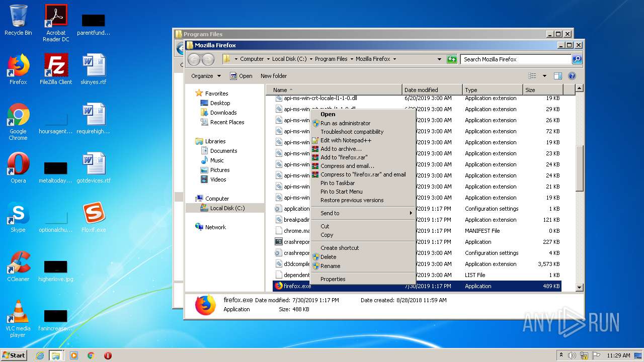Click the taskbar clock 11:29 AM
Screen dimensions: 644x362
coord(618,355)
